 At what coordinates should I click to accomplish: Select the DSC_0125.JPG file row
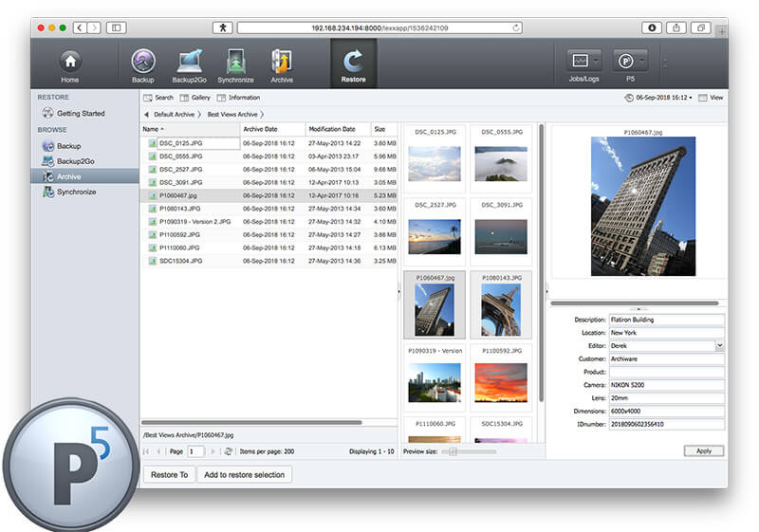(268, 143)
